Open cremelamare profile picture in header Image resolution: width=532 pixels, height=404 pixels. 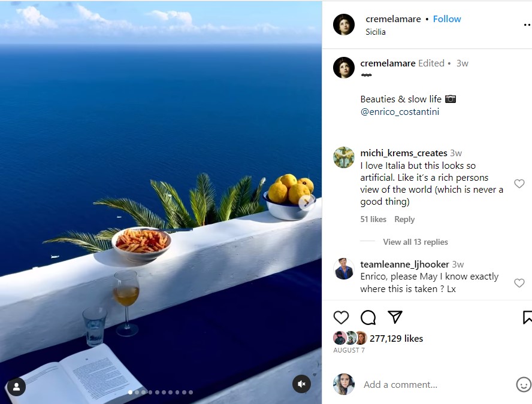click(x=344, y=25)
